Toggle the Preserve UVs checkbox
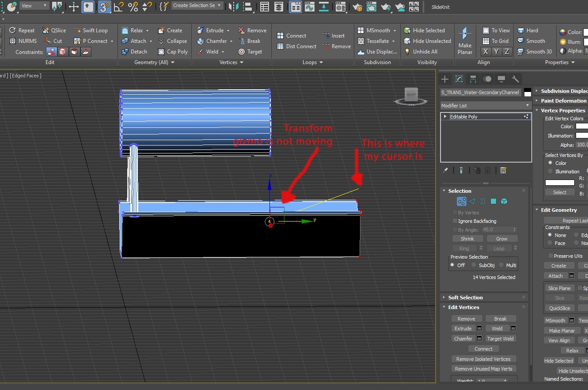The height and width of the screenshot is (390, 588). pos(550,256)
